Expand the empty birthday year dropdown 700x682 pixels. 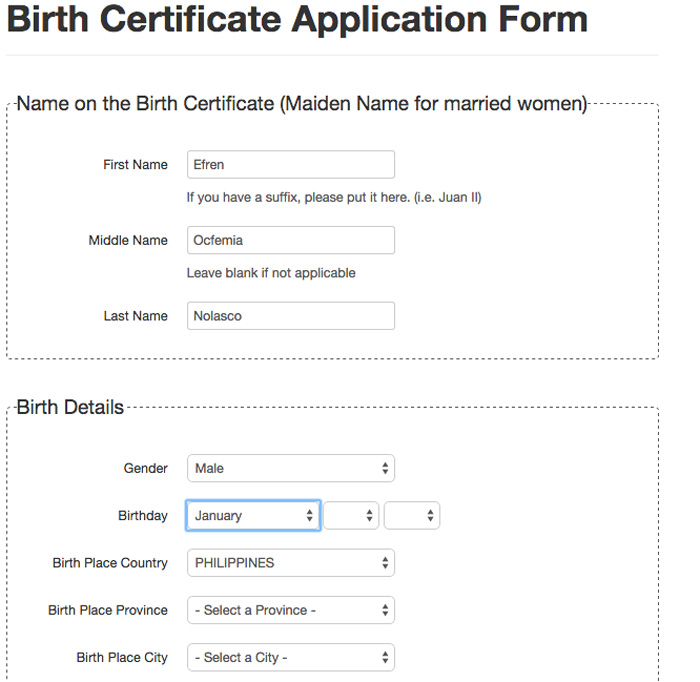(x=412, y=516)
